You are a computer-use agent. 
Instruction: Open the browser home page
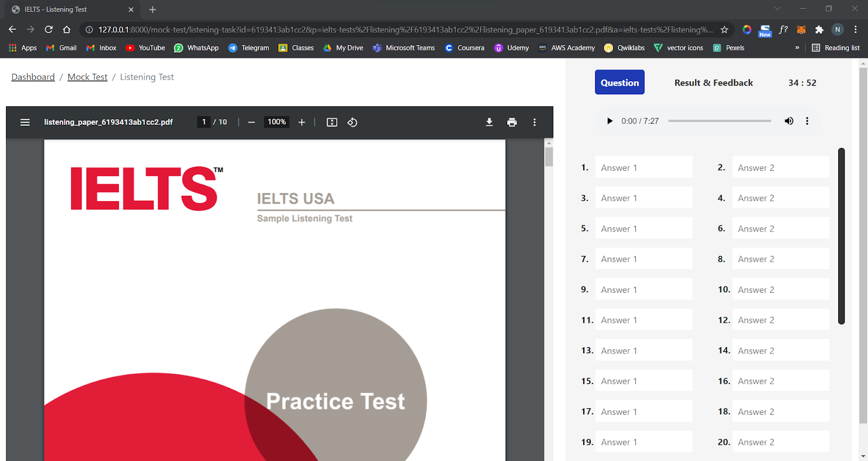point(67,29)
